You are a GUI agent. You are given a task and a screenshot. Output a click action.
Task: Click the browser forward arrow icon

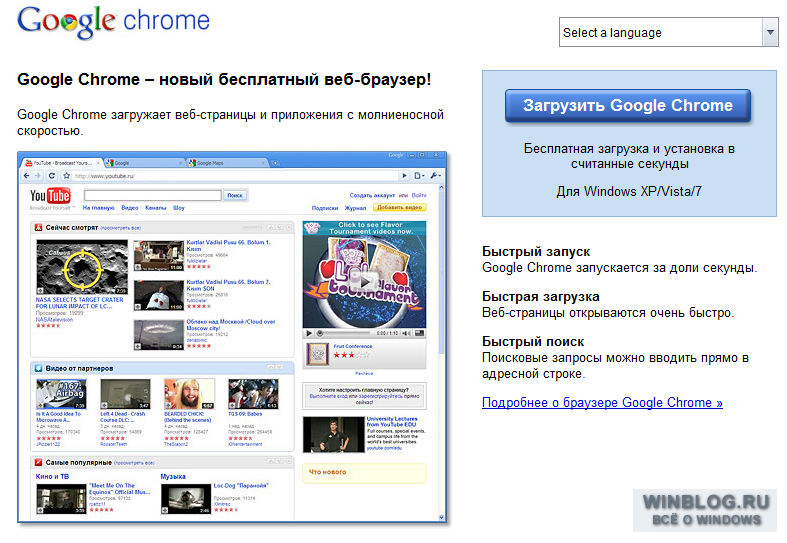pyautogui.click(x=38, y=176)
